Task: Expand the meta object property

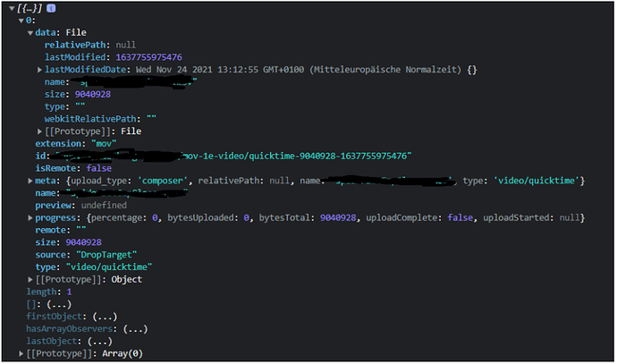Action: pyautogui.click(x=30, y=181)
